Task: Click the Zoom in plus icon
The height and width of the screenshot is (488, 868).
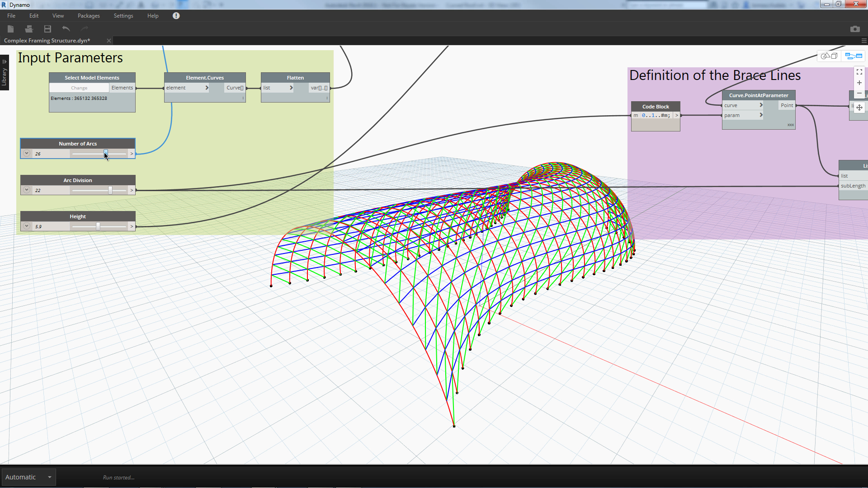Action: (859, 83)
